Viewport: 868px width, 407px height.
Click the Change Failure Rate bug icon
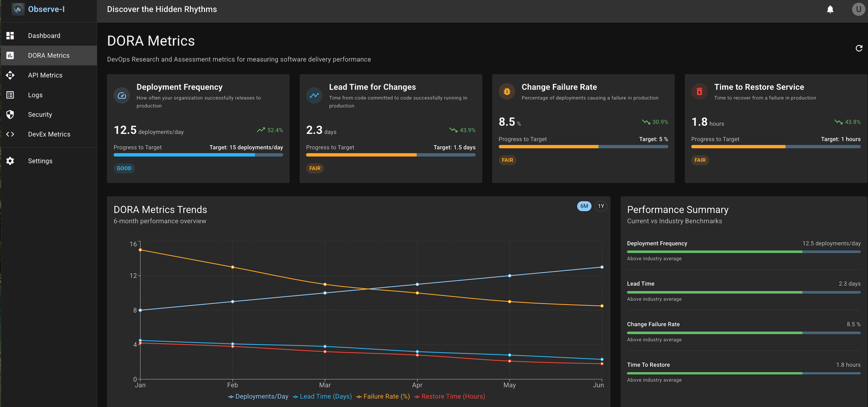tap(507, 92)
